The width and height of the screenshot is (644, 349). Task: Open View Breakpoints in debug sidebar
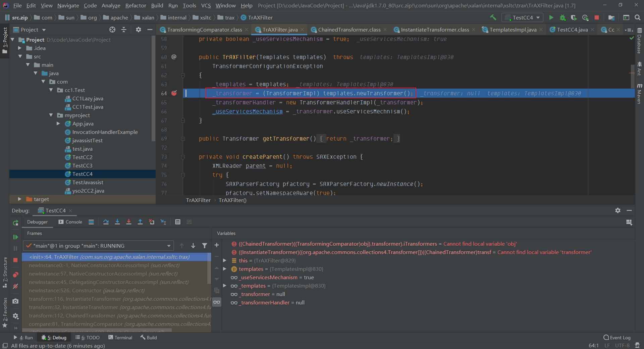(x=15, y=275)
